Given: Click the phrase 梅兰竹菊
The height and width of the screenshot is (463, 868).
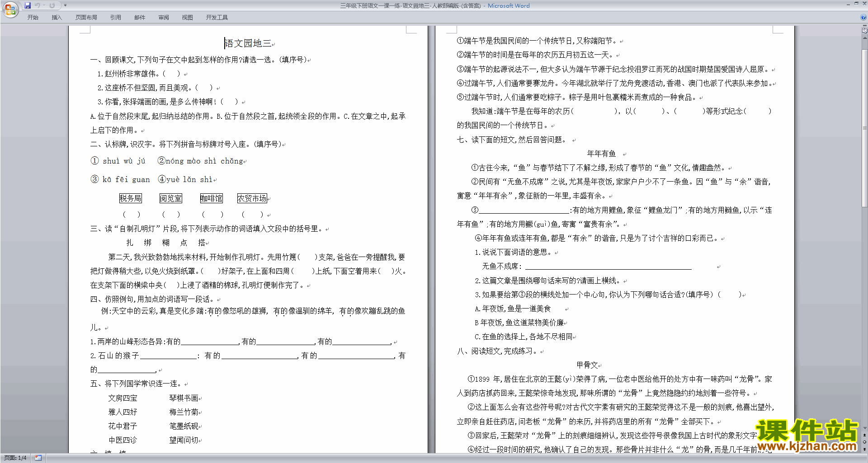Looking at the screenshot, I should pyautogui.click(x=184, y=412).
